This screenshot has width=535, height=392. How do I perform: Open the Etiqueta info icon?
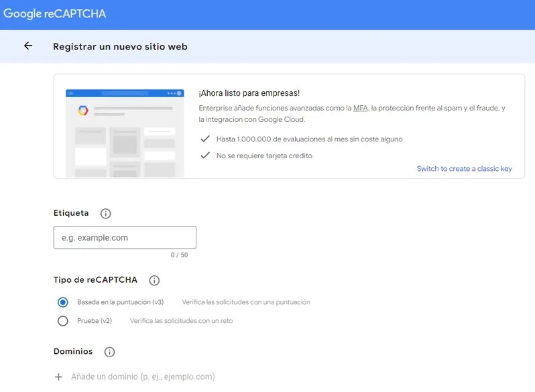point(105,214)
